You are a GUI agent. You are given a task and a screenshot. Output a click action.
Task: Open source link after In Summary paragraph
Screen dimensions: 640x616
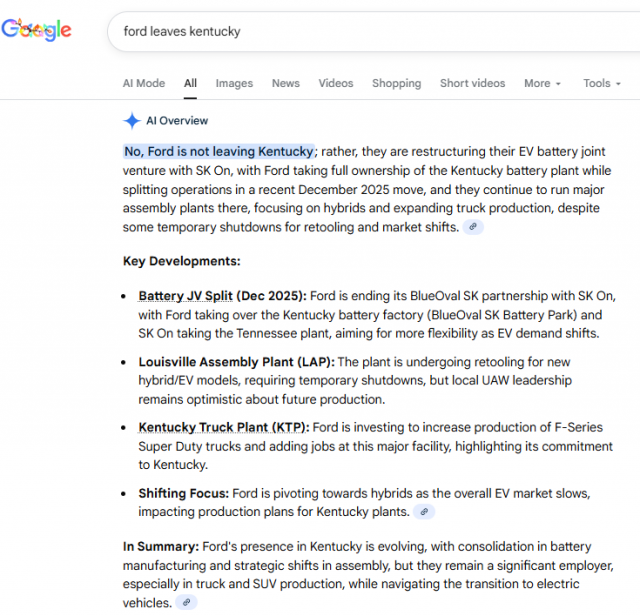coord(185,602)
